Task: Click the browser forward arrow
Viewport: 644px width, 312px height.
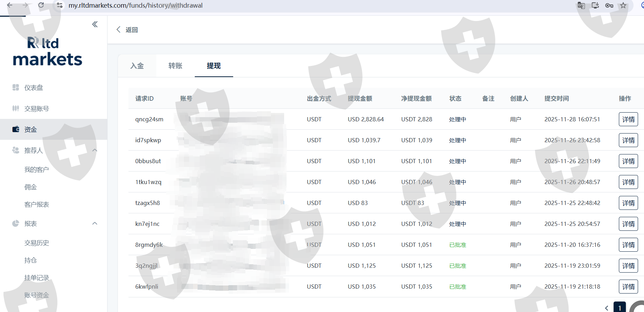Action: tap(25, 5)
